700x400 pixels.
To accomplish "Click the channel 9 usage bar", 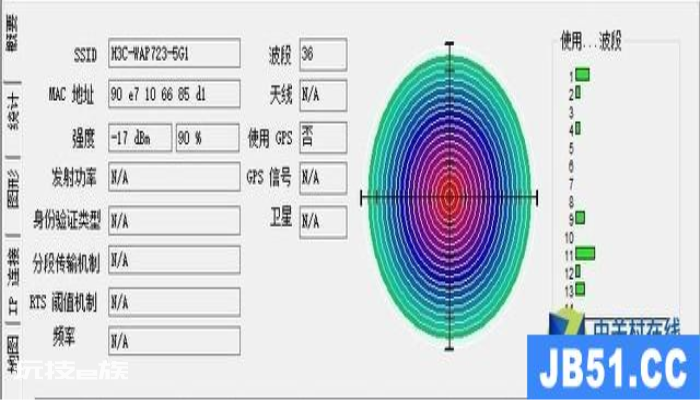I will click(x=580, y=218).
